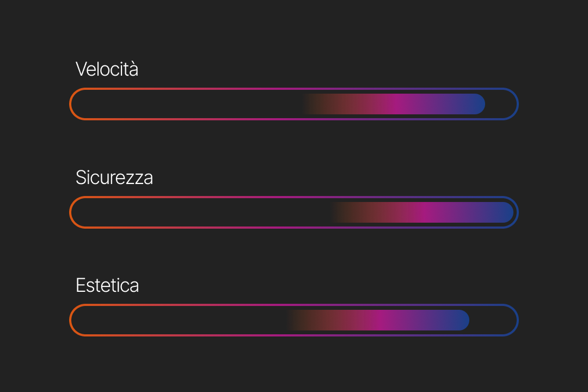Click empty track right of Estetica fill
588x392 pixels.
tap(492, 320)
